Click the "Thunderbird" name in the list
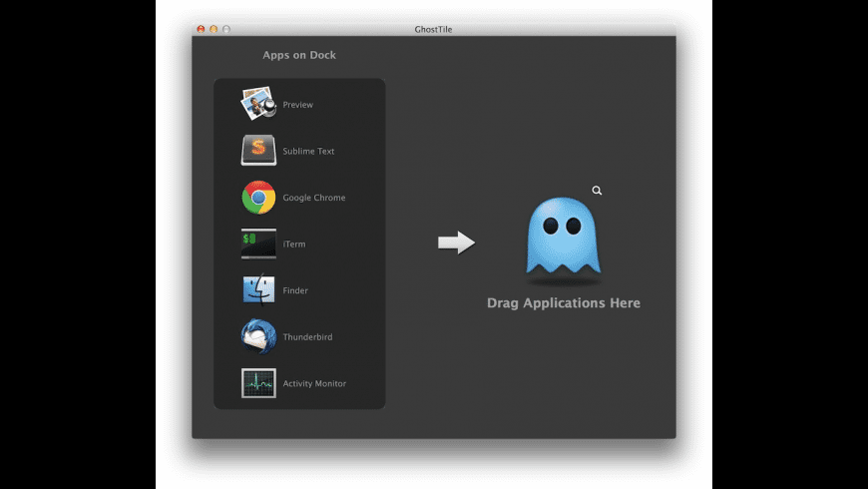 coord(307,337)
